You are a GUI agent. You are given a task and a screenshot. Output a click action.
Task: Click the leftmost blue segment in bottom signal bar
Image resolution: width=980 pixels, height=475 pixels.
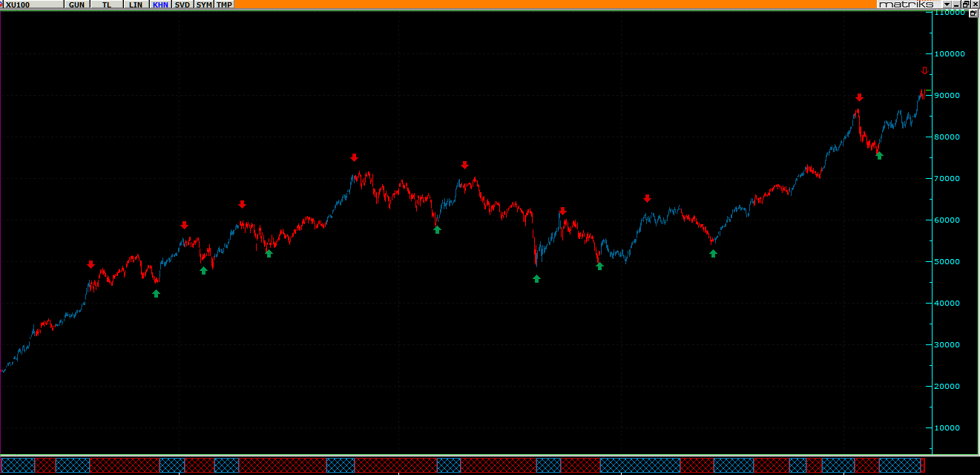coord(18,465)
